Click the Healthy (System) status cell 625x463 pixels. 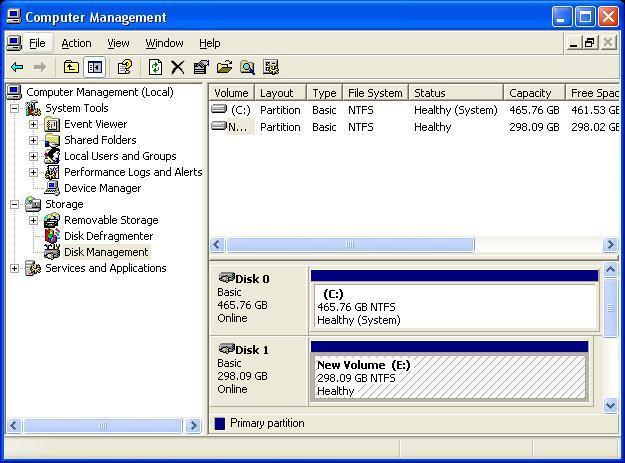(456, 110)
